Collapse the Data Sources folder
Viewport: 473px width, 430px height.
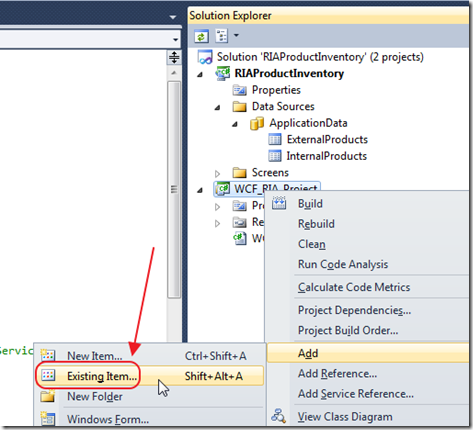click(218, 107)
